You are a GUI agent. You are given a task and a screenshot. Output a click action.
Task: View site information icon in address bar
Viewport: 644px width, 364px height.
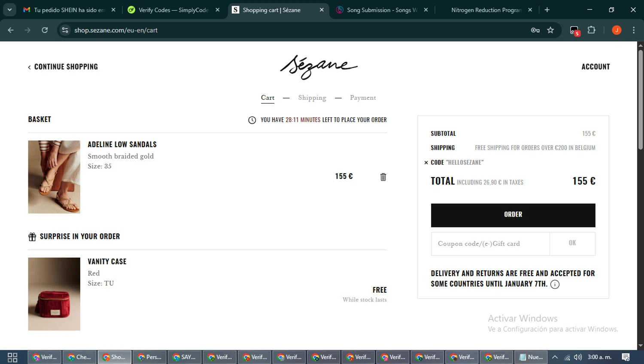(x=65, y=30)
